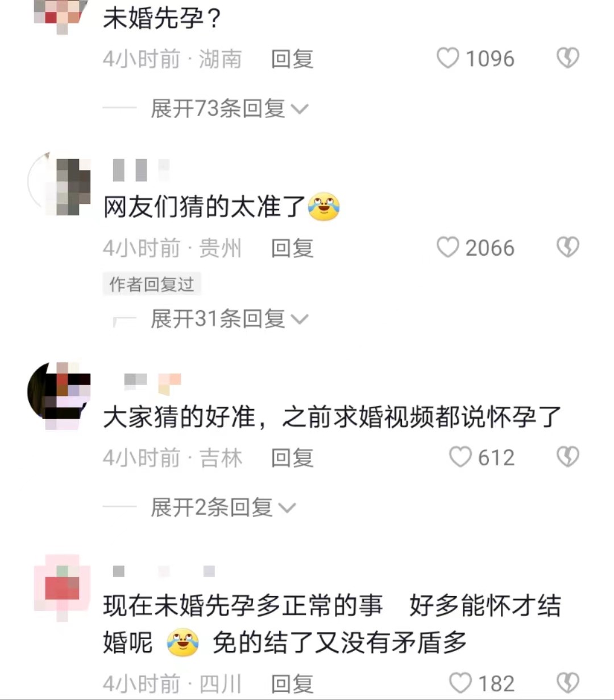Expand 展开31条回复 replies
The width and height of the screenshot is (614, 700).
click(x=229, y=319)
